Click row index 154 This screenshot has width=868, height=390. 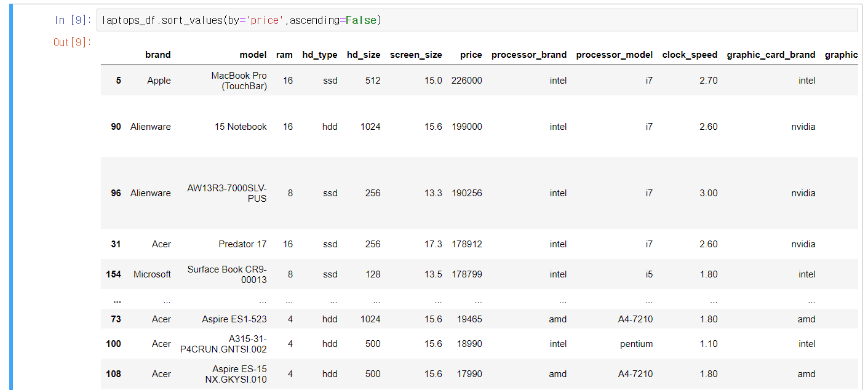click(114, 274)
